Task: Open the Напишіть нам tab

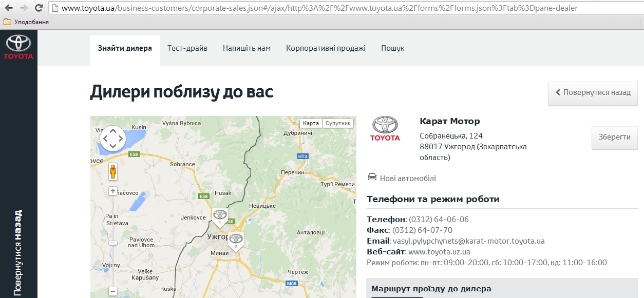Action: (x=247, y=48)
